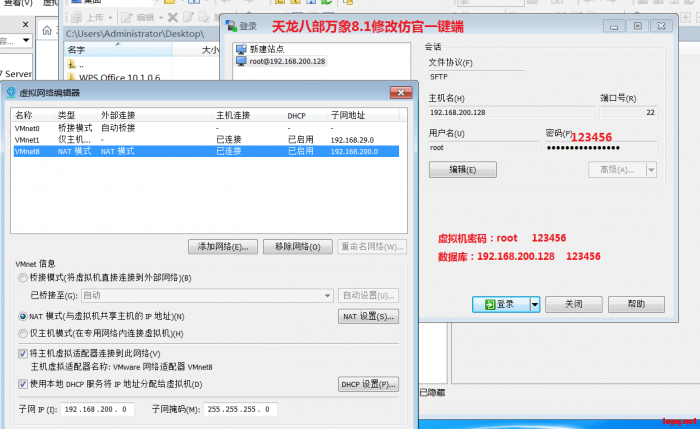Select the VMnet0 row in network list
Screen dimensions: 700x429
[206, 128]
